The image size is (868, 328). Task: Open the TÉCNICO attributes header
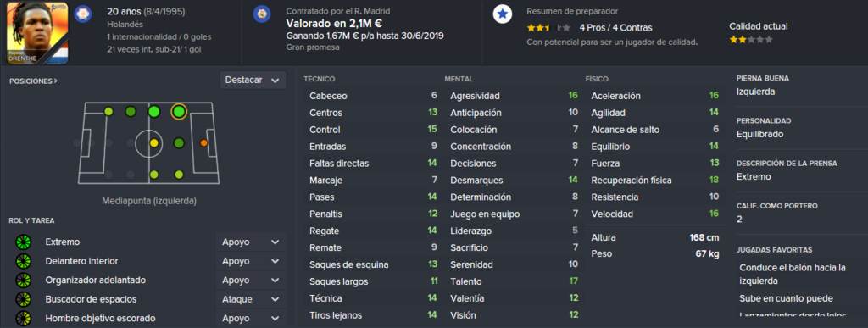pyautogui.click(x=320, y=79)
